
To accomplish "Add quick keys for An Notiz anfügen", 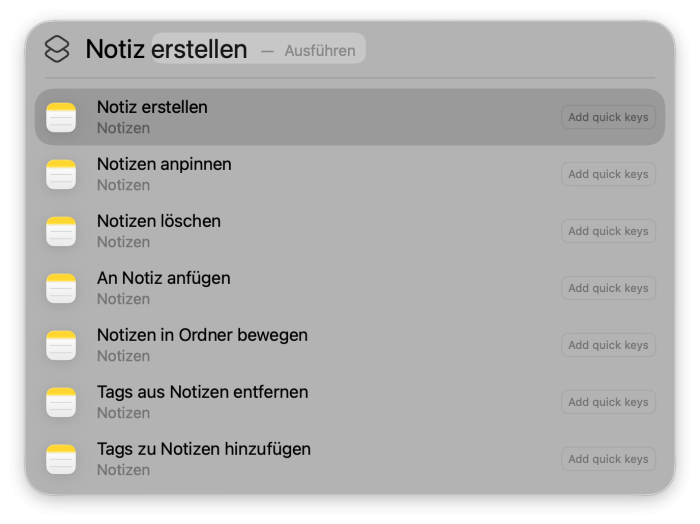I will [x=608, y=288].
